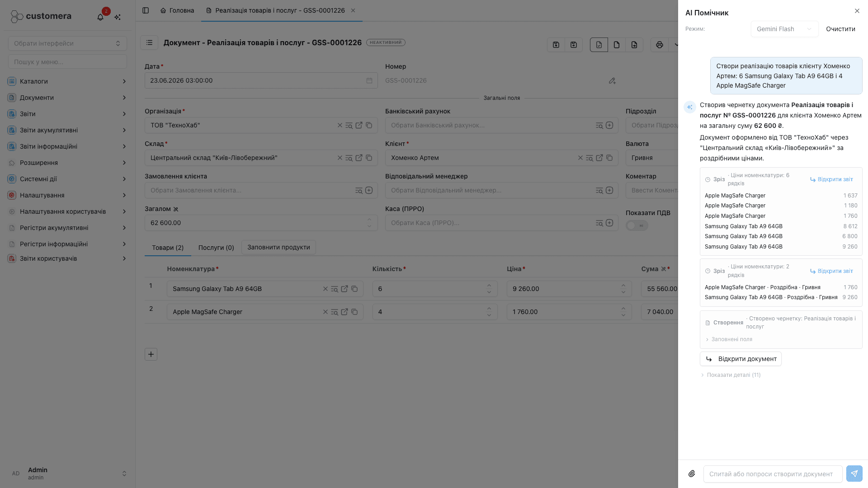Increase quantity stepper for Samsung row
868x488 pixels.
click(489, 286)
